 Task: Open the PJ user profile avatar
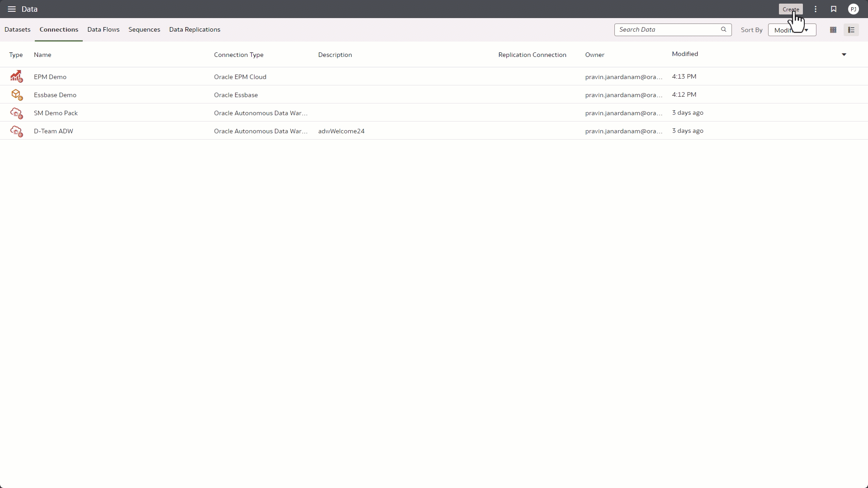854,9
